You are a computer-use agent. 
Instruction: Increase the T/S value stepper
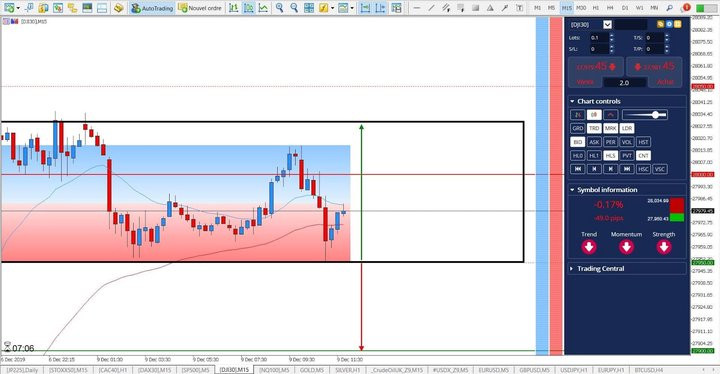(x=667, y=35)
